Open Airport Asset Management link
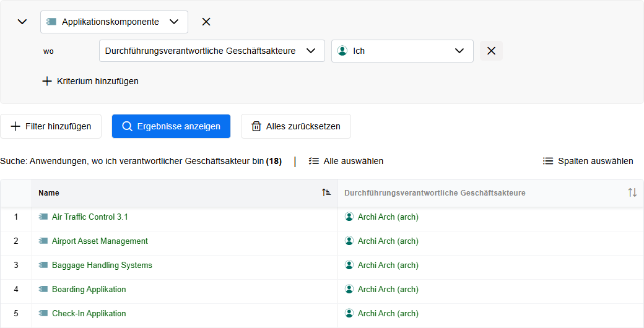 (x=100, y=241)
